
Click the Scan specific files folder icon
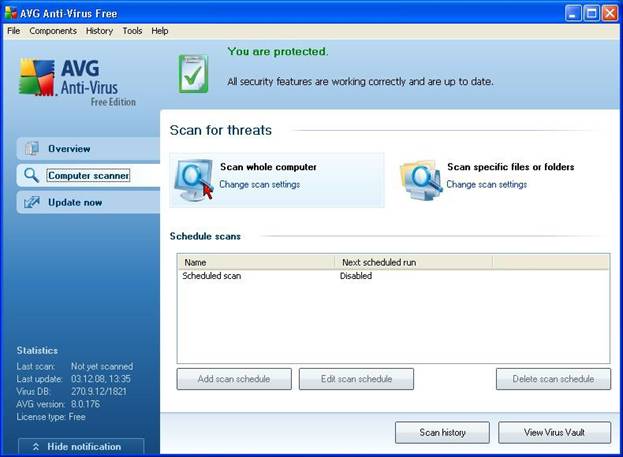pyautogui.click(x=421, y=180)
